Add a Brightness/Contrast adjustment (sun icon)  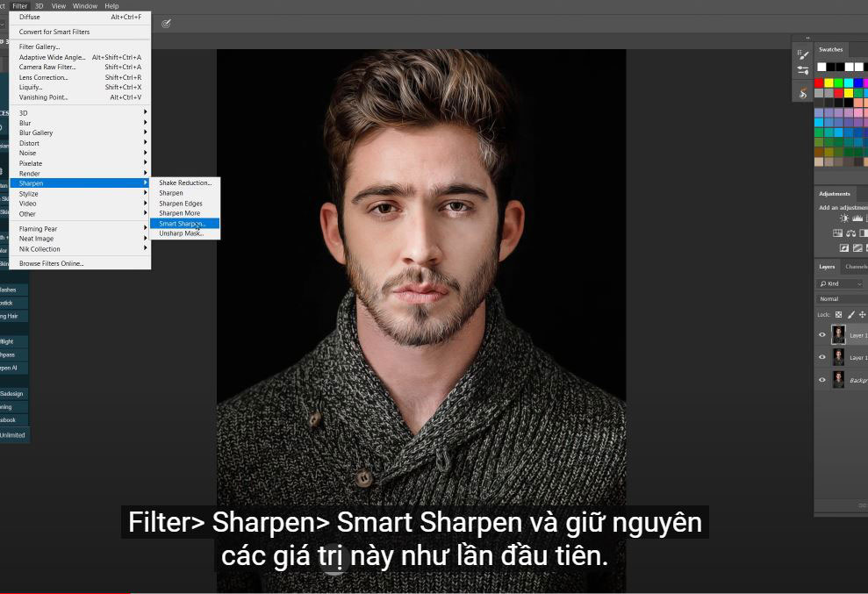click(843, 218)
